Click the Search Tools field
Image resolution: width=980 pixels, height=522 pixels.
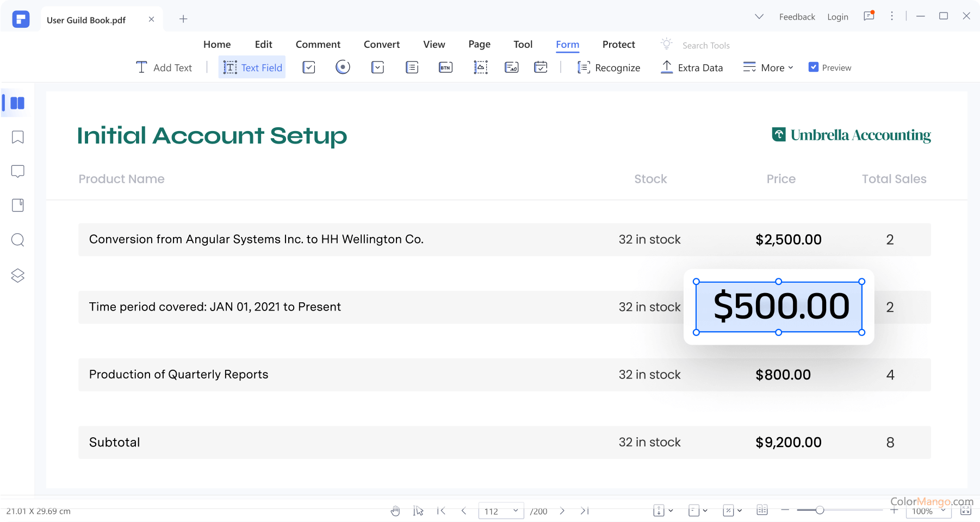click(706, 46)
